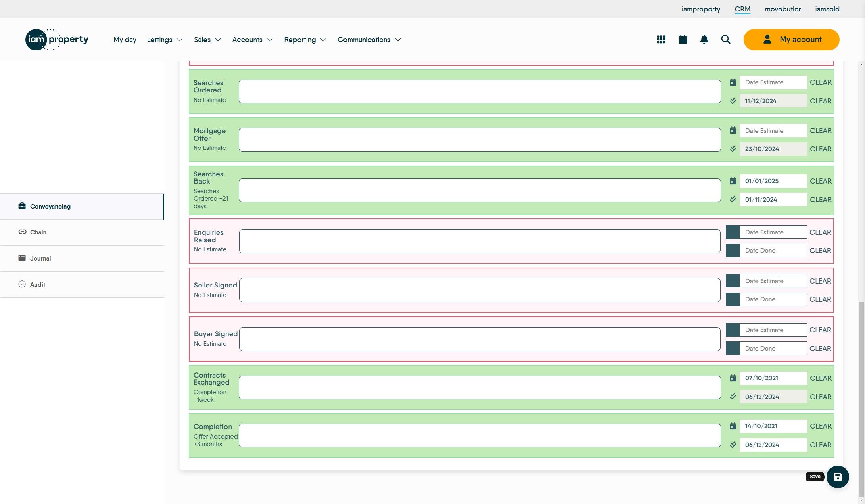Clear the Searches Back estimate date
This screenshot has width=865, height=504.
click(x=821, y=181)
